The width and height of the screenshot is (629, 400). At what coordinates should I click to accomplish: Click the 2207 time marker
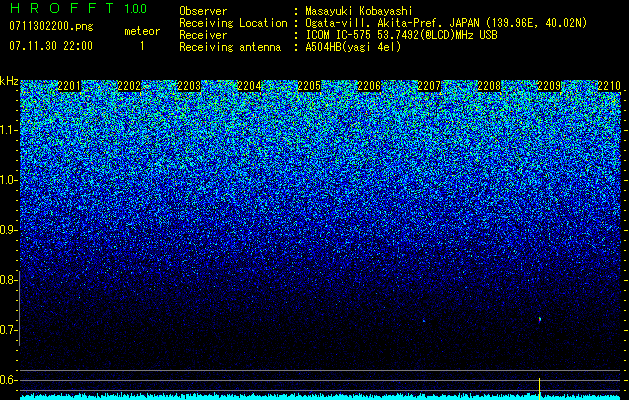coord(429,86)
